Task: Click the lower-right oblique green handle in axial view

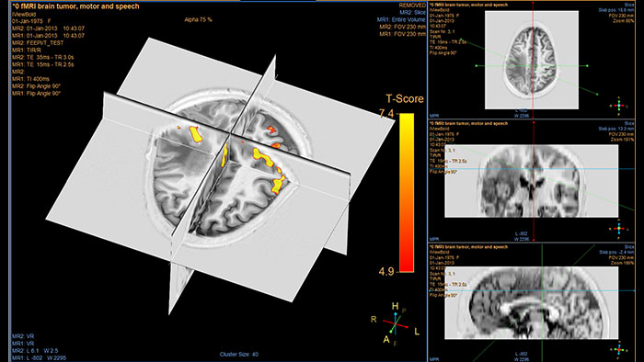Action: [597, 95]
